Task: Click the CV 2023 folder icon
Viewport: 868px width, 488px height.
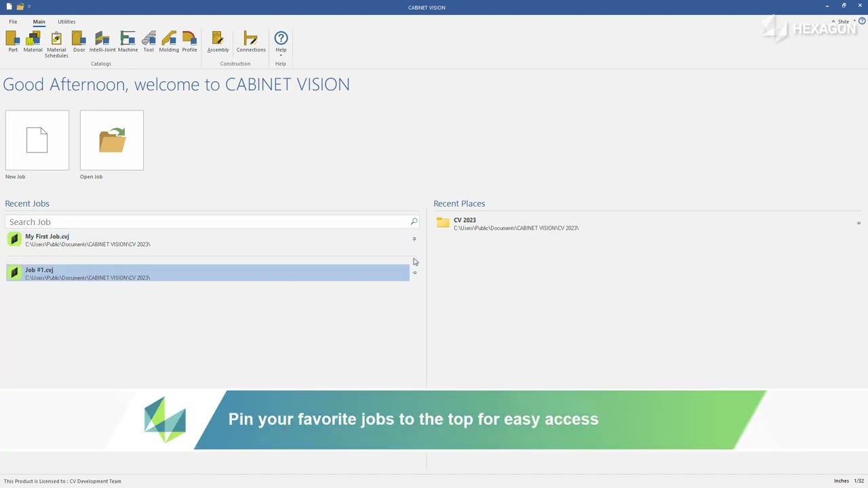Action: [443, 222]
